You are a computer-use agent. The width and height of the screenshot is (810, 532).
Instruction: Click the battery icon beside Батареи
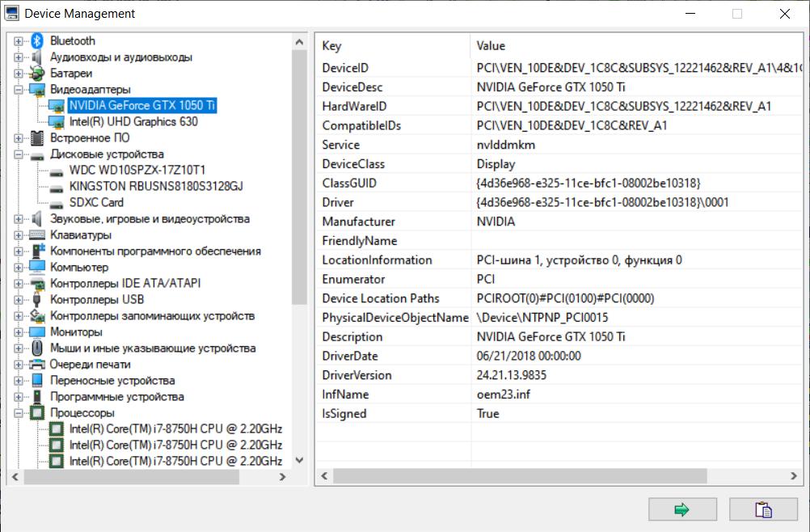click(36, 74)
